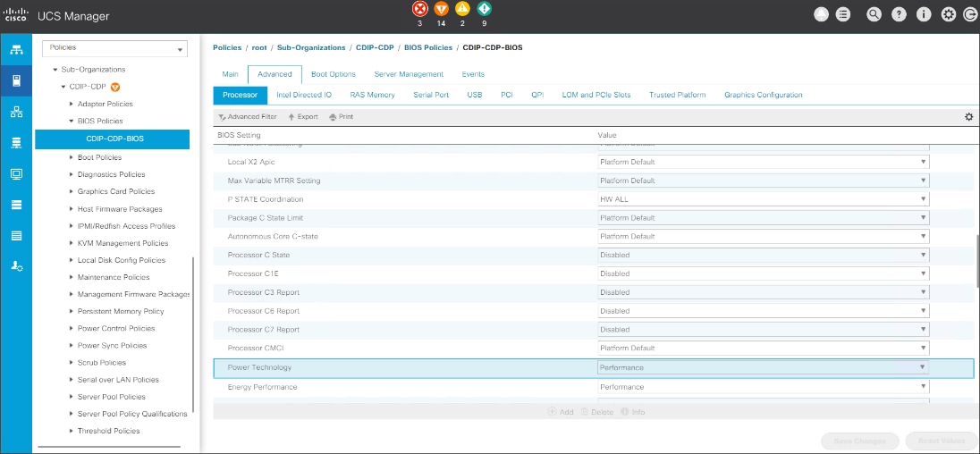Open the settings gear in the header
Image resolution: width=980 pixels, height=454 pixels.
[949, 15]
